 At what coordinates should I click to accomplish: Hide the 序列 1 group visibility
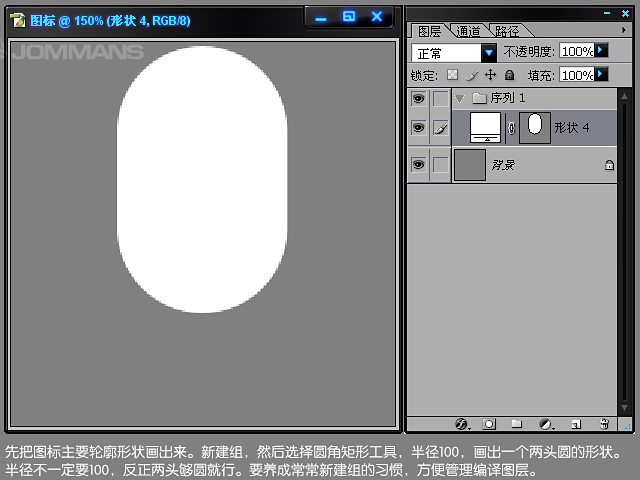418,98
